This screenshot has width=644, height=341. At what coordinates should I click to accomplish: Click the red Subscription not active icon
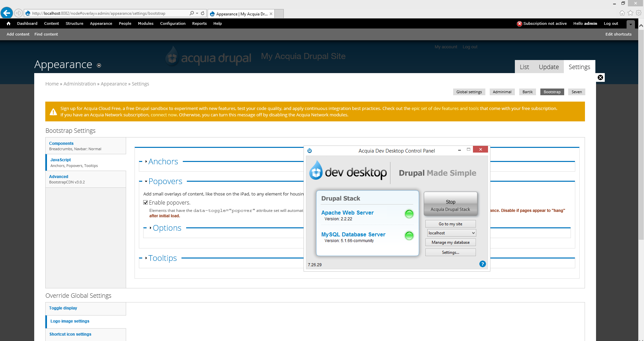point(520,24)
